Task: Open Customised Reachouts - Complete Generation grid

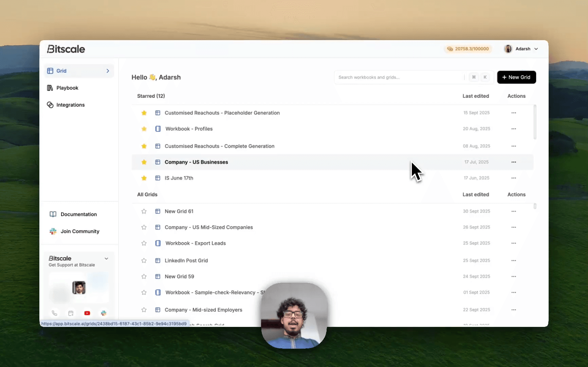Action: coord(219,146)
